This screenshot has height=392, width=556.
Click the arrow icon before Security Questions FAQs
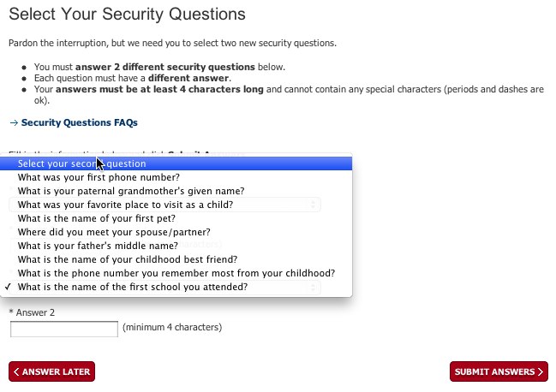13,122
